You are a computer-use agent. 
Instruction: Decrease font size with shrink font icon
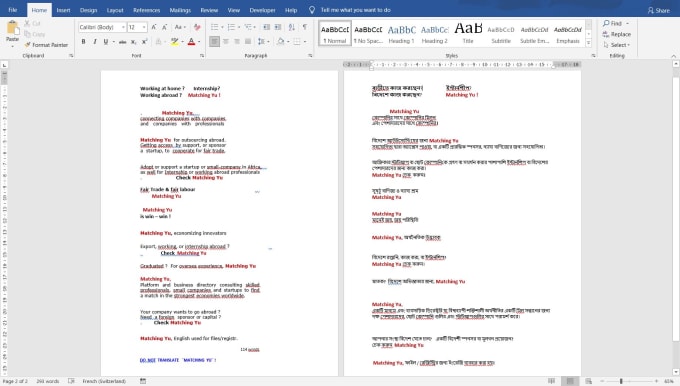coord(164,27)
